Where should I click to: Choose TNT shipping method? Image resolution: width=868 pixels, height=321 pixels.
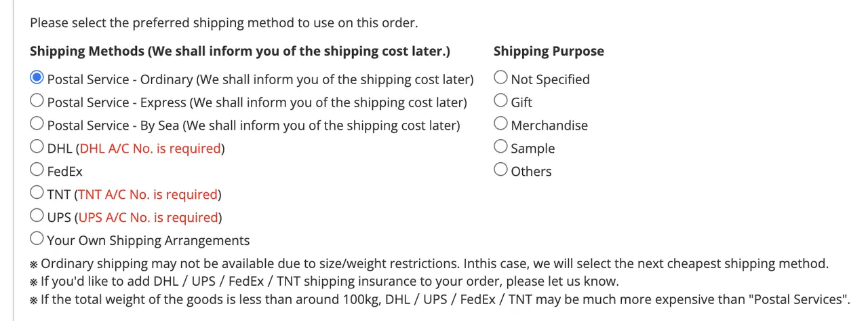[37, 193]
